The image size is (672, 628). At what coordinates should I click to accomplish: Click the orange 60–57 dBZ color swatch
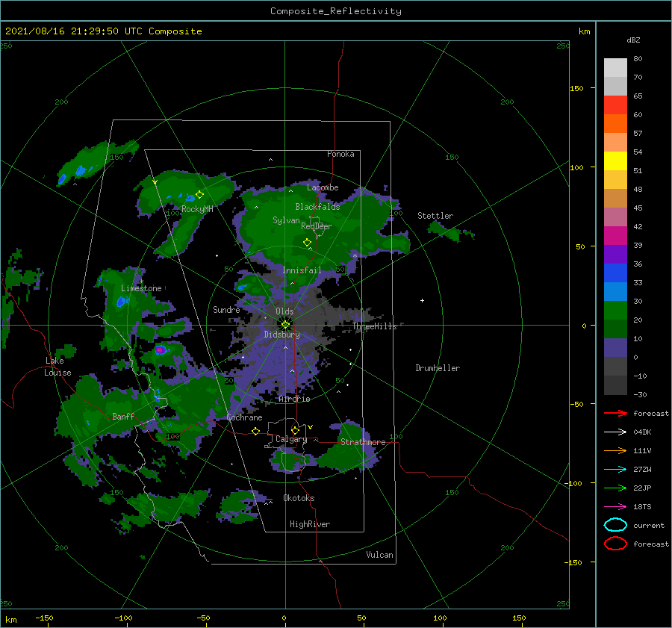(615, 124)
